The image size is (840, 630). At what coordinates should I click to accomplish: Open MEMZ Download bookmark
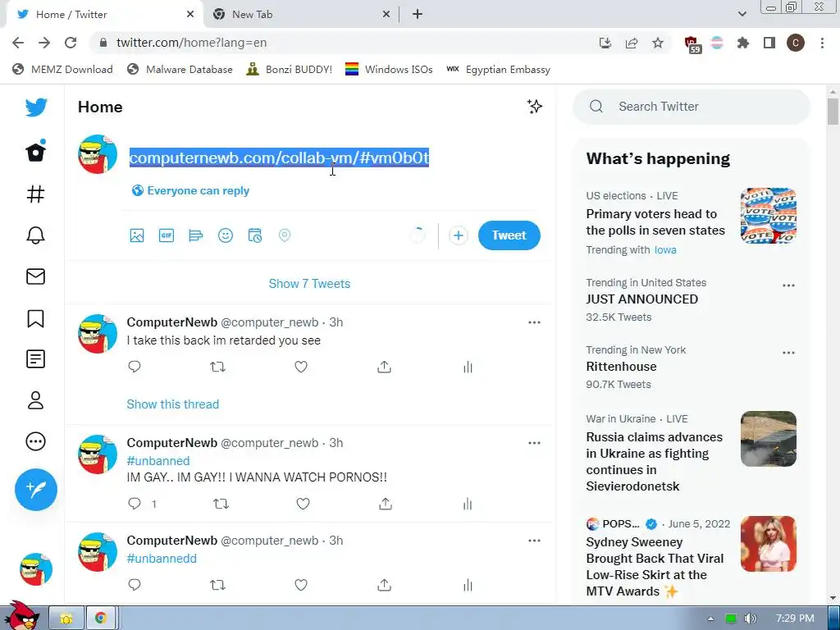click(x=62, y=70)
